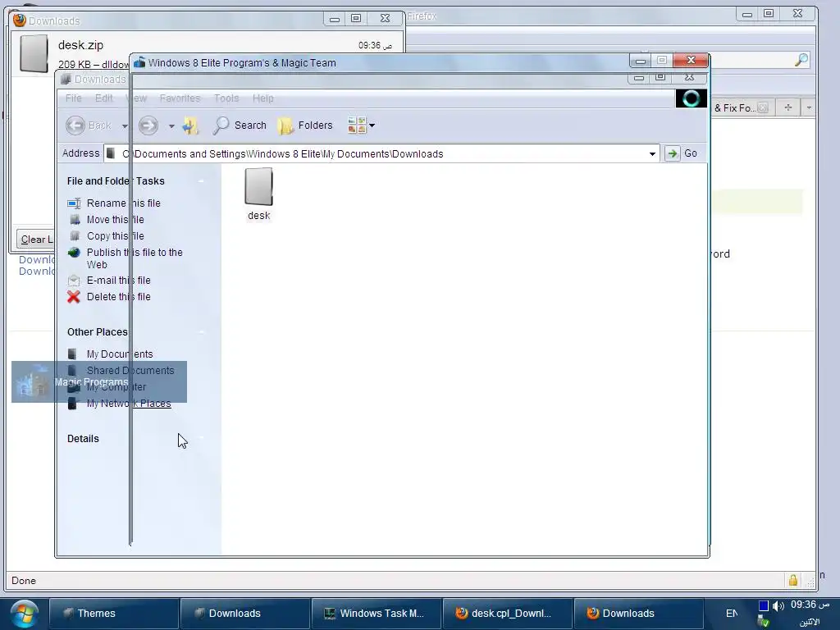Click the Firefox search magnifier icon
The image size is (840, 630).
[x=801, y=59]
